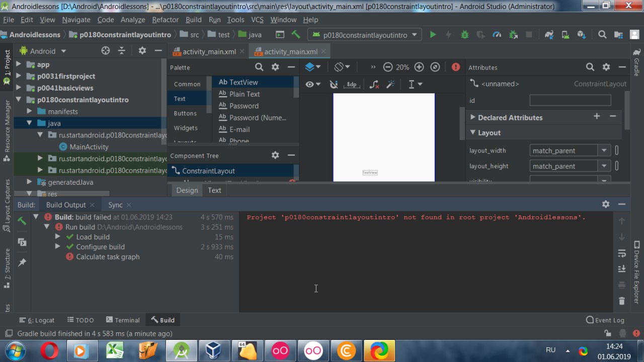Collapse the Run build node
The width and height of the screenshot is (644, 362).
[x=47, y=227]
